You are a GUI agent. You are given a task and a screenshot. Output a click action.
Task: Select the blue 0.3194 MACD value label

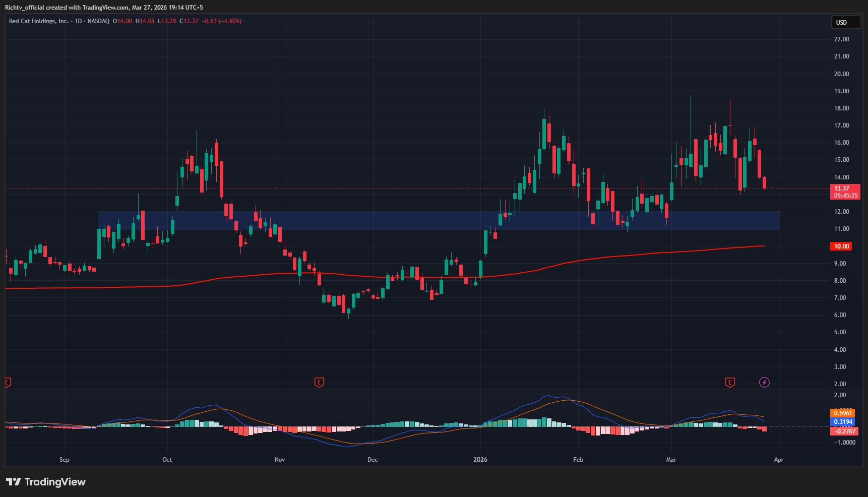click(843, 422)
